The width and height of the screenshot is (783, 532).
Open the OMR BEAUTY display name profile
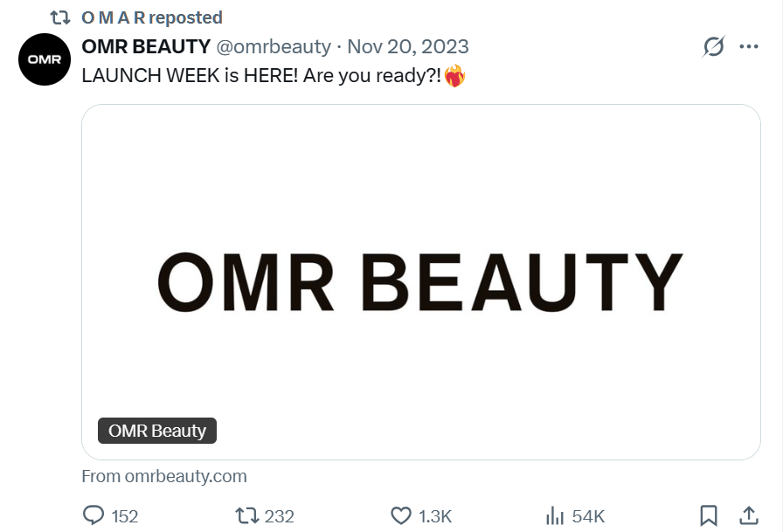click(x=146, y=46)
